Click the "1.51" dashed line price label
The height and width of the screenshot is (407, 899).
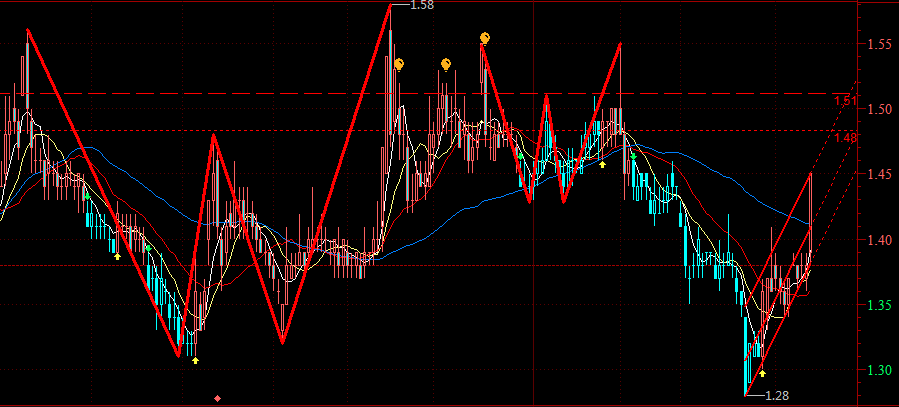(846, 102)
